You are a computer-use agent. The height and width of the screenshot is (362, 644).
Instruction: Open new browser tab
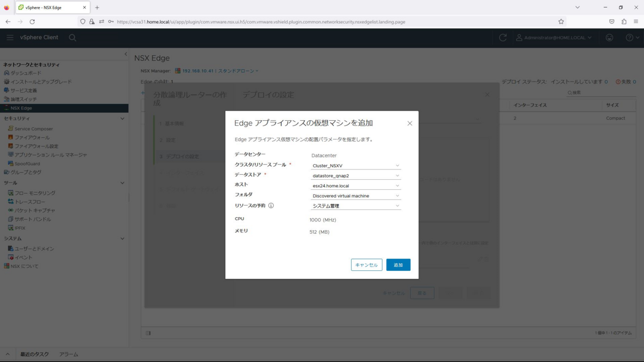(97, 8)
